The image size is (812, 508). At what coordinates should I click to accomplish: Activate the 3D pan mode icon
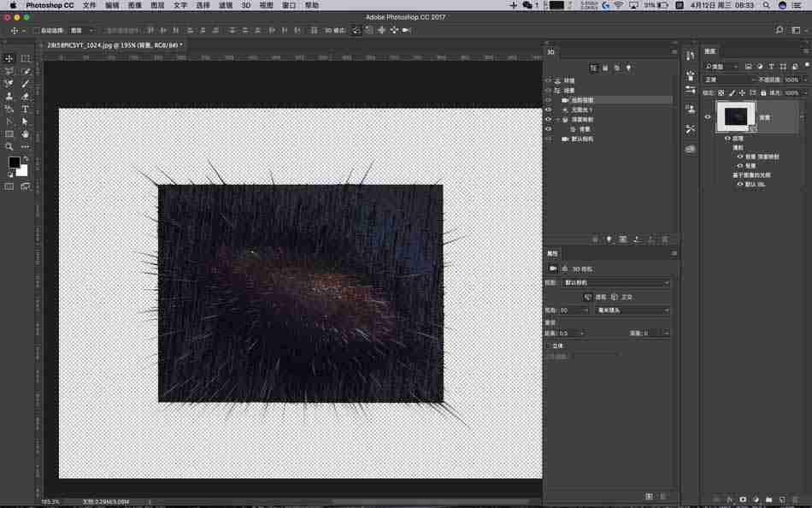point(382,31)
